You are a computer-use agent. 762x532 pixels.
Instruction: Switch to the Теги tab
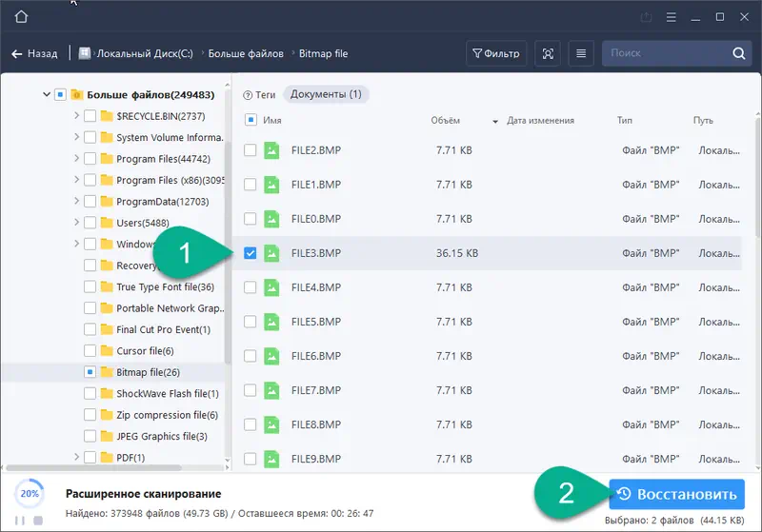[x=259, y=94]
